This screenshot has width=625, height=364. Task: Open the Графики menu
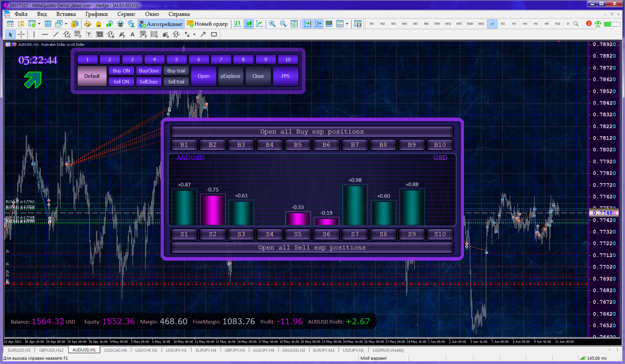pyautogui.click(x=96, y=14)
